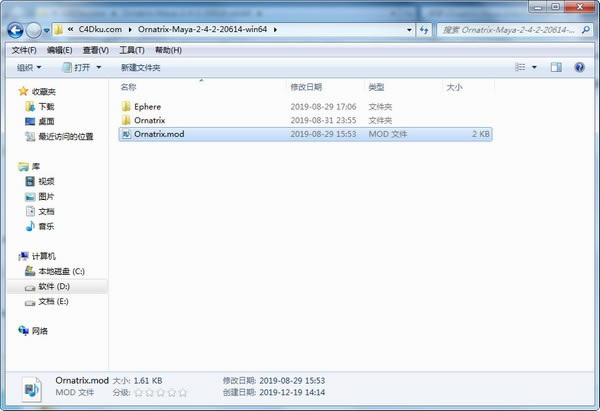
Task: Click the date 2019-08-31 23:55
Action: pyautogui.click(x=323, y=121)
